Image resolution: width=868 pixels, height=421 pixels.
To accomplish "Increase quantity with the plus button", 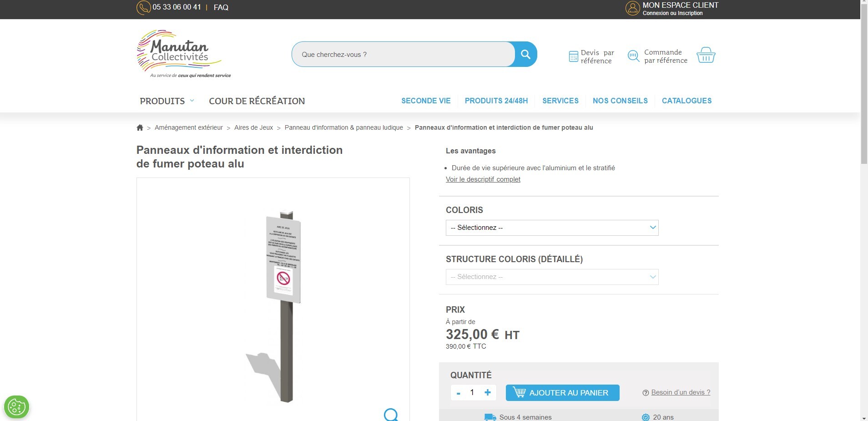I will coord(488,392).
